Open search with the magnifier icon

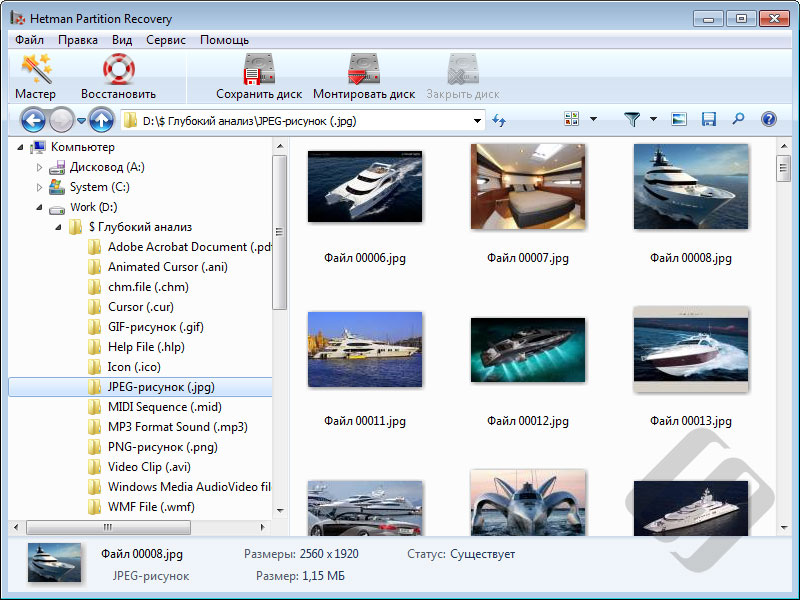pos(738,120)
